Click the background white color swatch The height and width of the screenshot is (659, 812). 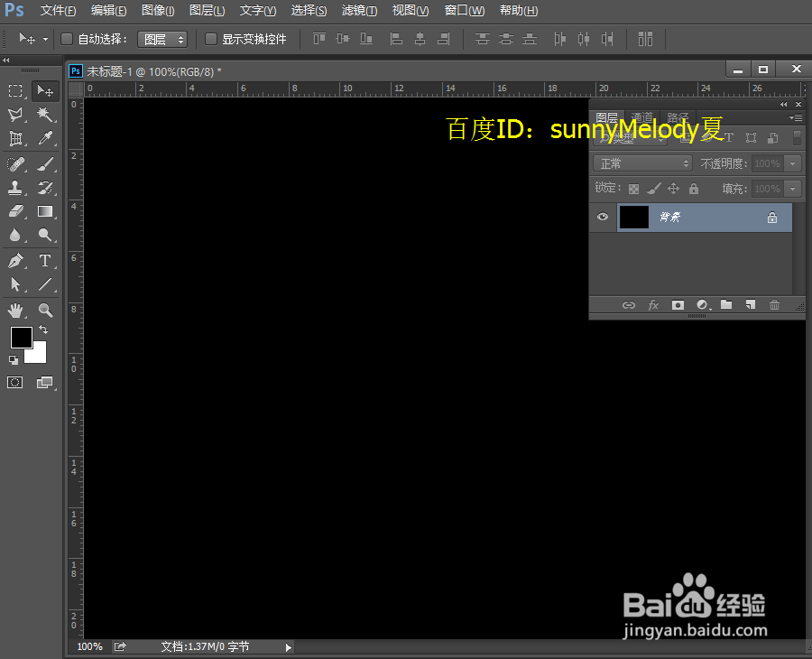tap(40, 356)
